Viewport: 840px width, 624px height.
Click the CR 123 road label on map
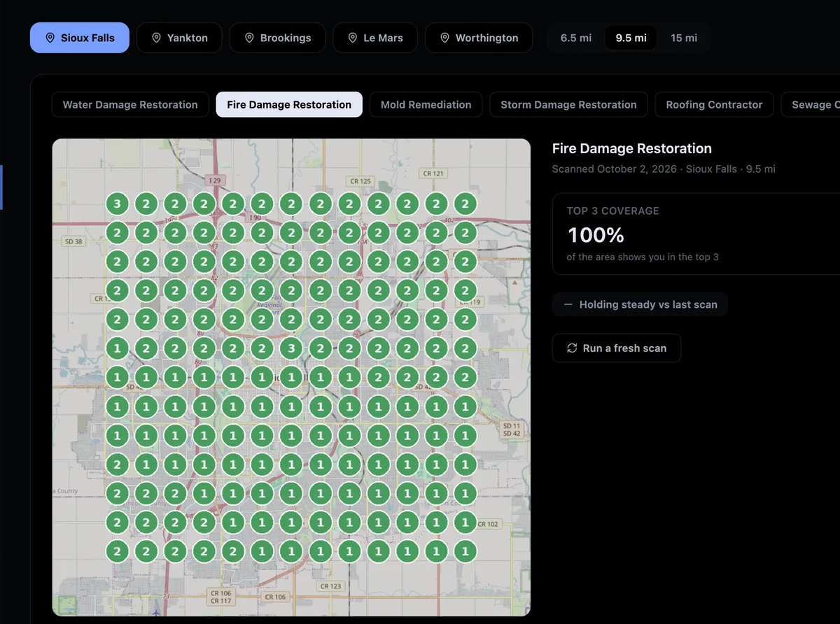tap(330, 586)
